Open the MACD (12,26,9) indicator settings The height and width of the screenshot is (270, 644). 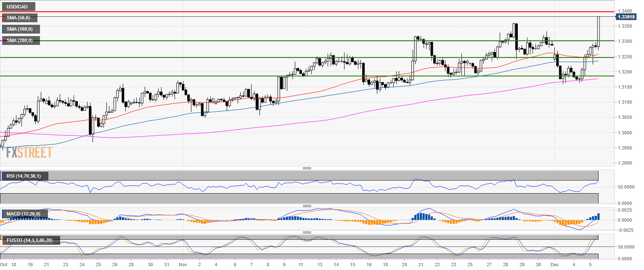25,214
